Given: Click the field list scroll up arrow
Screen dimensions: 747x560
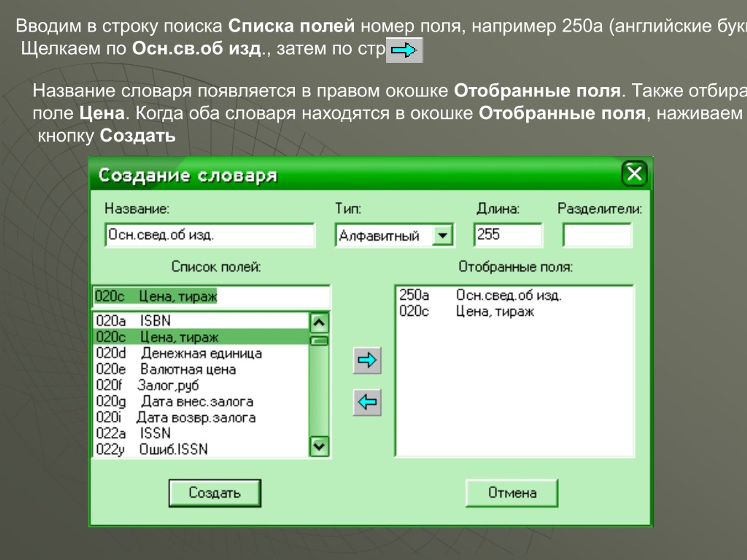Looking at the screenshot, I should tap(319, 323).
